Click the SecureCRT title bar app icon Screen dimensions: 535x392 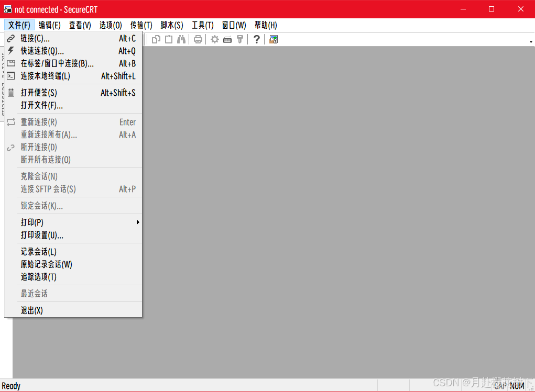7,9
